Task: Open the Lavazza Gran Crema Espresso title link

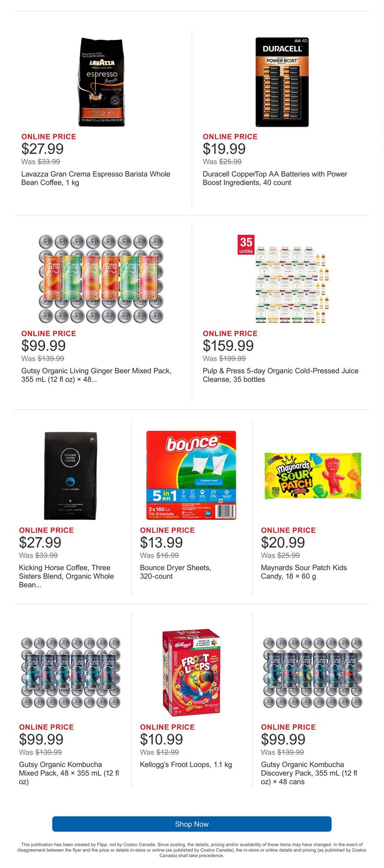Action: tap(95, 178)
